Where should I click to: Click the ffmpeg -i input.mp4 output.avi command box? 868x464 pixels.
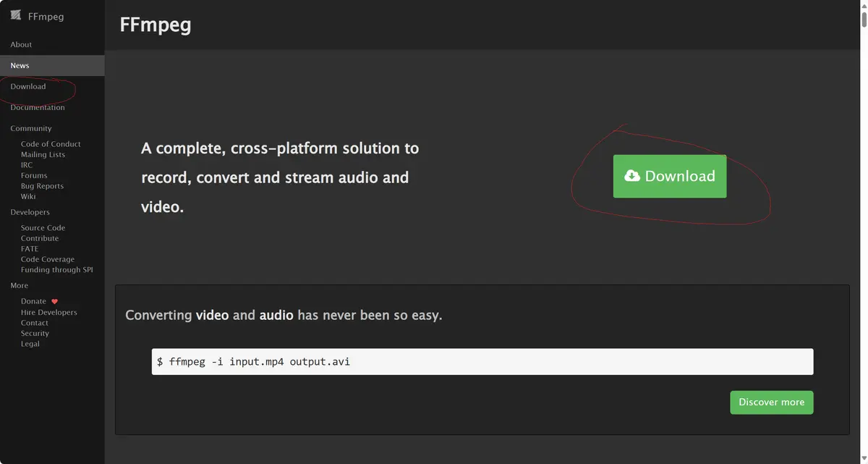point(482,361)
